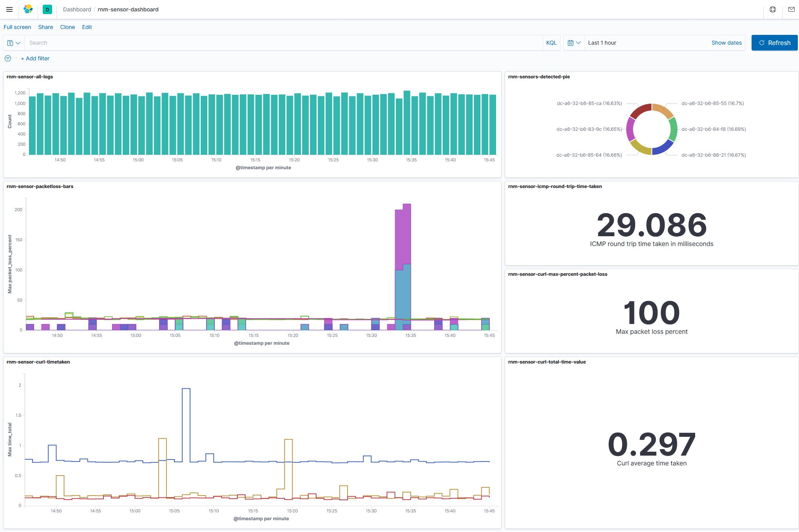The height and width of the screenshot is (532, 799).
Task: Switch dashboard to Edit mode
Action: point(87,27)
